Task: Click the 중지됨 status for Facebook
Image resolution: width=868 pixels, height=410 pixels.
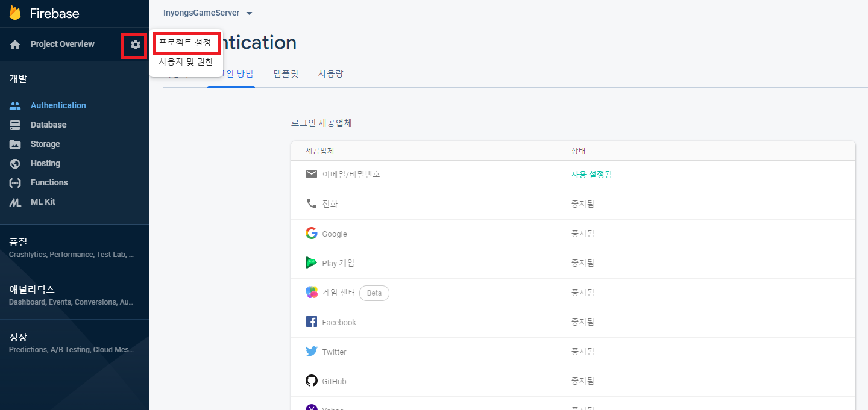Action: pos(583,322)
